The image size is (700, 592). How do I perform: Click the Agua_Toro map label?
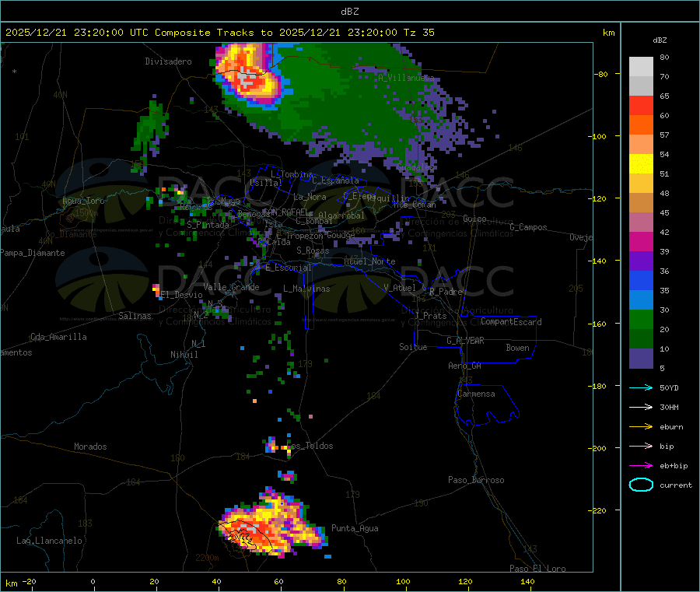pyautogui.click(x=83, y=201)
